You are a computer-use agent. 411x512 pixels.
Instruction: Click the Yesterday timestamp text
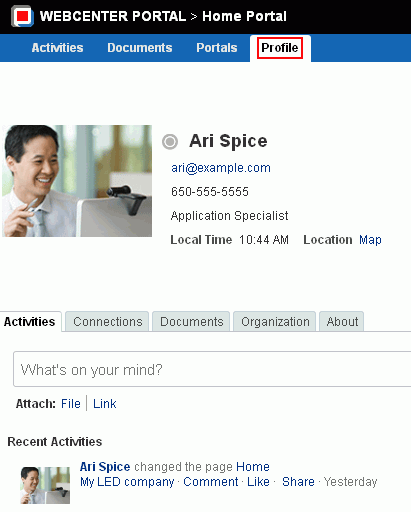(350, 482)
